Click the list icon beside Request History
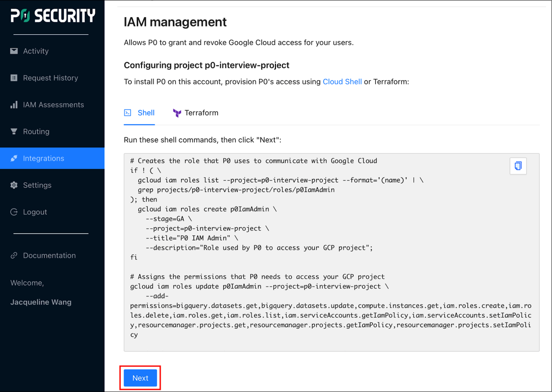This screenshot has width=552, height=392. tap(14, 78)
